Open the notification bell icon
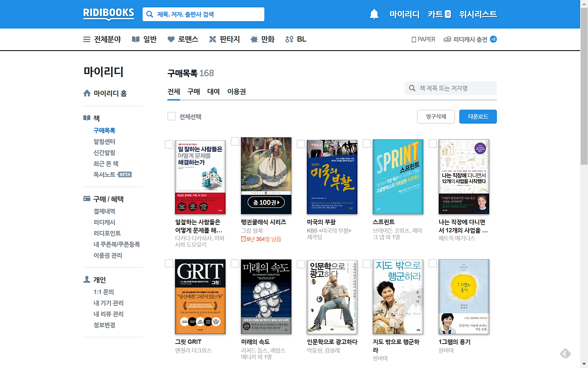Image resolution: width=588 pixels, height=368 pixels. [374, 14]
